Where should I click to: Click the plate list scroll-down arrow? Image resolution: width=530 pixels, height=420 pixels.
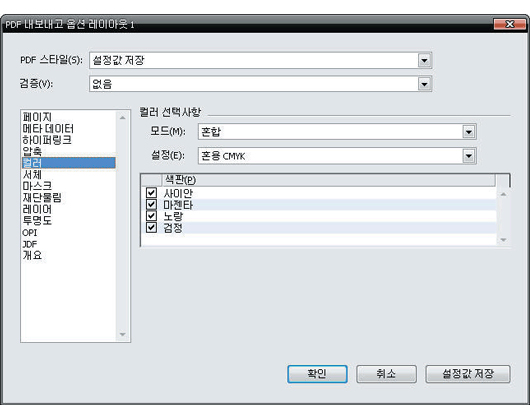coord(503,240)
